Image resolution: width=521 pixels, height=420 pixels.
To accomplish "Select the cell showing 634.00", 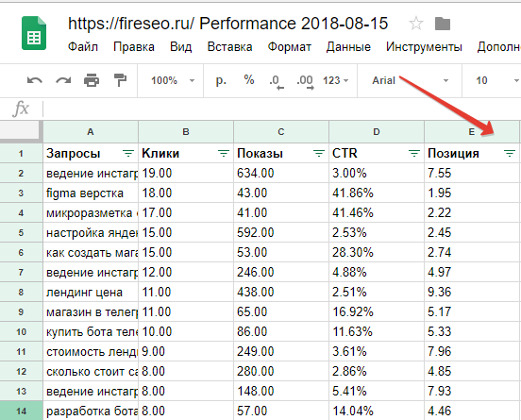I will click(281, 173).
